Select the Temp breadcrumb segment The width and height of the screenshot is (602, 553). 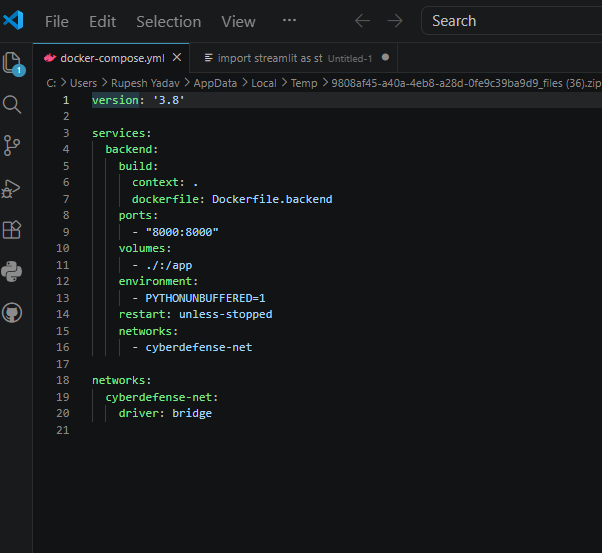click(304, 83)
